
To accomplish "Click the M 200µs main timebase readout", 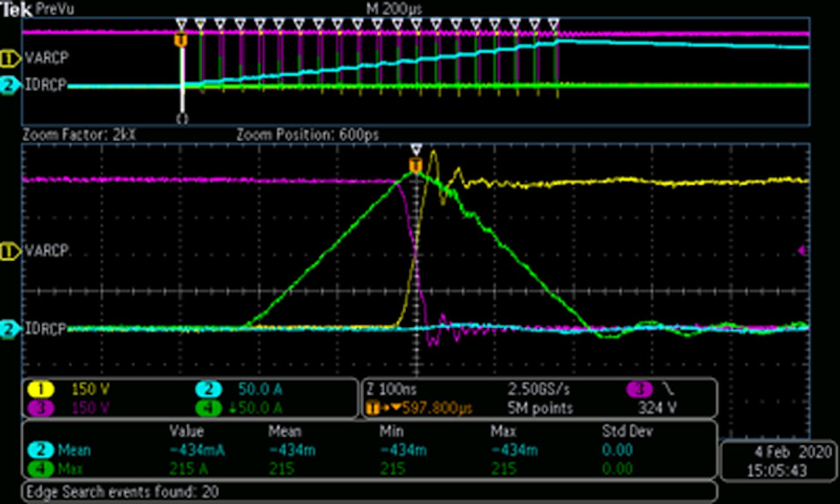I will 394,9.
